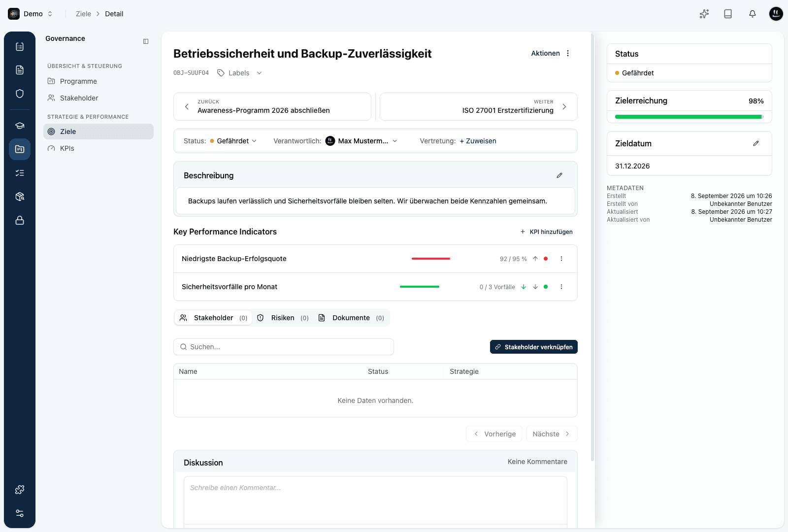The height and width of the screenshot is (532, 788).
Task: Click + Zuweisen for Vertretung
Action: 478,141
